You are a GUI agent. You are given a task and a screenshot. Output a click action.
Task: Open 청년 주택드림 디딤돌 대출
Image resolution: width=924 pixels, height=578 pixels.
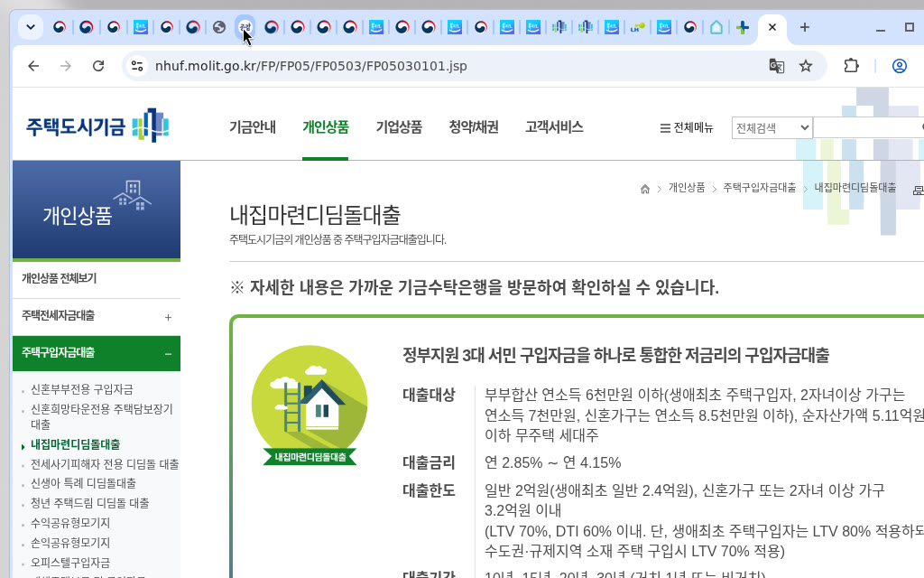[x=89, y=503]
